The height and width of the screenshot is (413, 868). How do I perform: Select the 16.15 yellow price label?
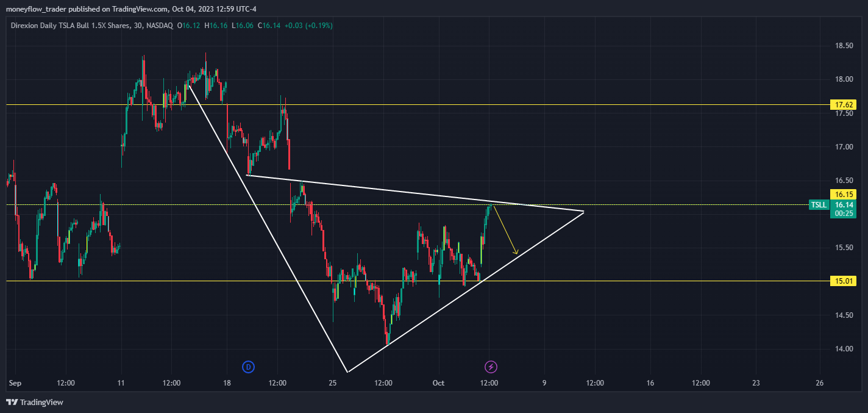point(844,195)
